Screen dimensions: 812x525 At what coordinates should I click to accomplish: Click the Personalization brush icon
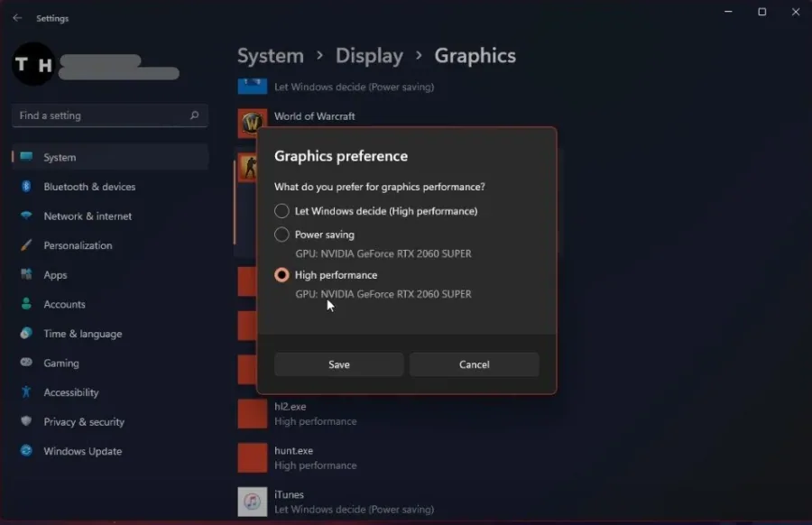pos(26,244)
